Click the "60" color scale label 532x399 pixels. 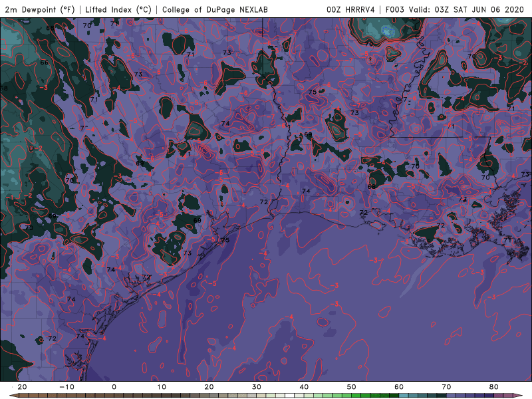[x=399, y=387]
